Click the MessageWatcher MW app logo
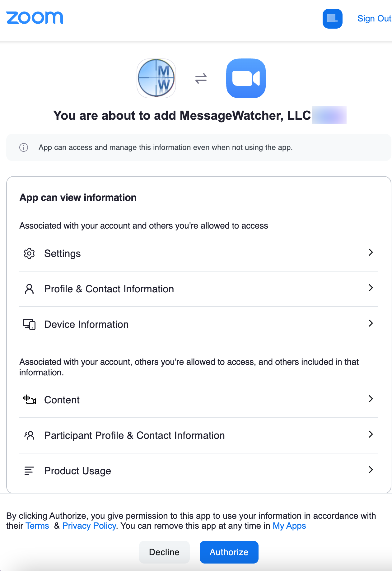Viewport: 392px width, 571px height. click(x=156, y=78)
